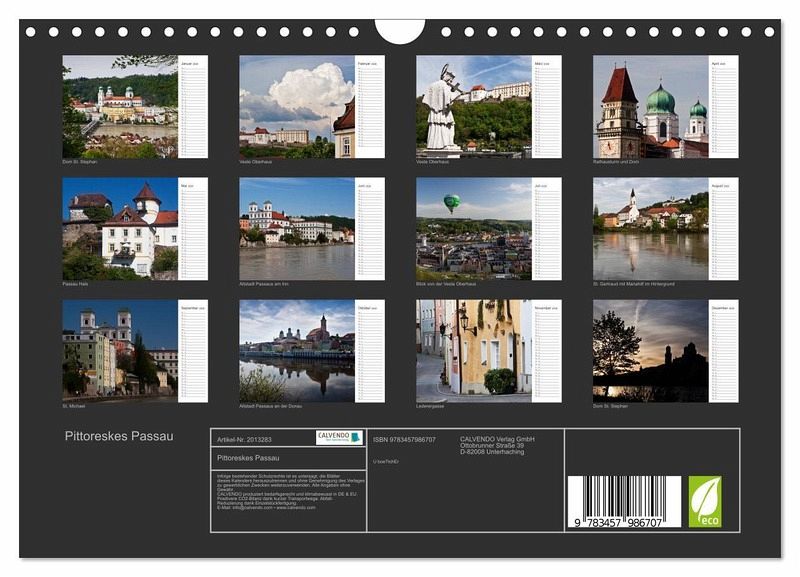
Task: Click the CALVENDO logo badge
Action: [340, 438]
